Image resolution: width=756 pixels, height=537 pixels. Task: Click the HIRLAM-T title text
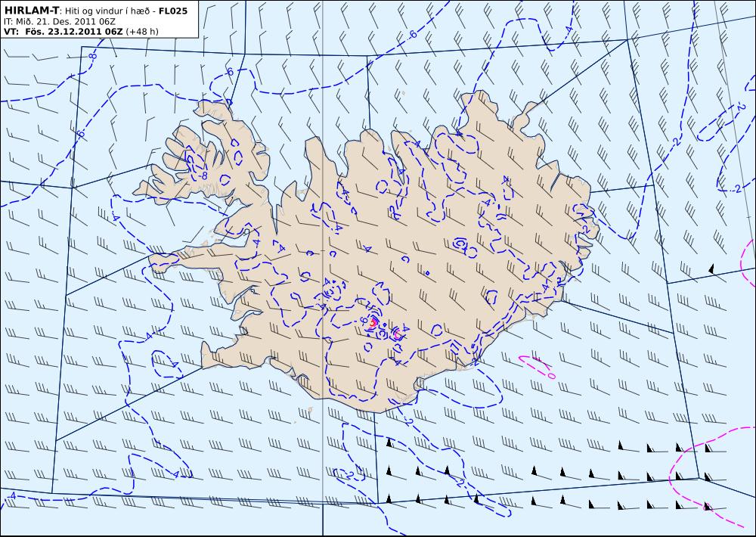(31, 10)
